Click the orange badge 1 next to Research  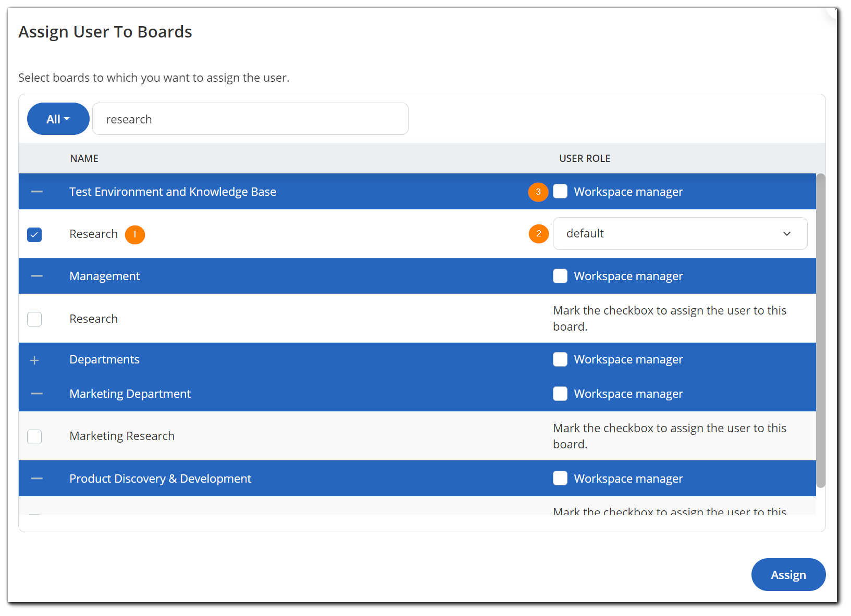click(134, 234)
